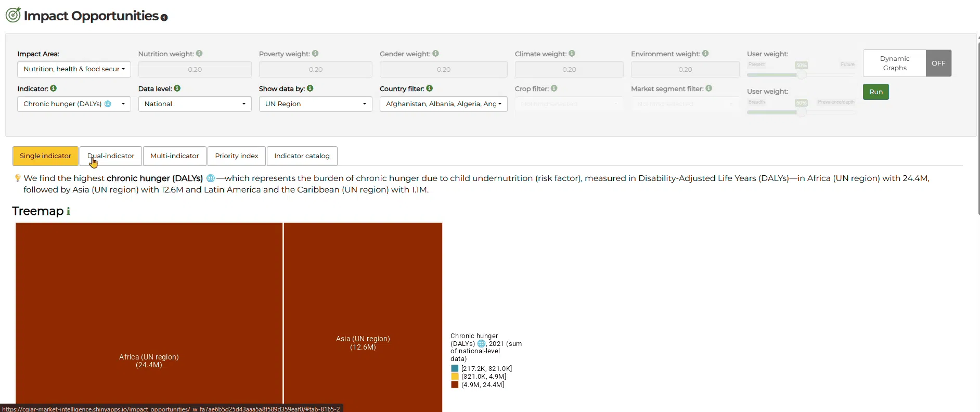
Task: Click the green Run button
Action: click(x=876, y=92)
